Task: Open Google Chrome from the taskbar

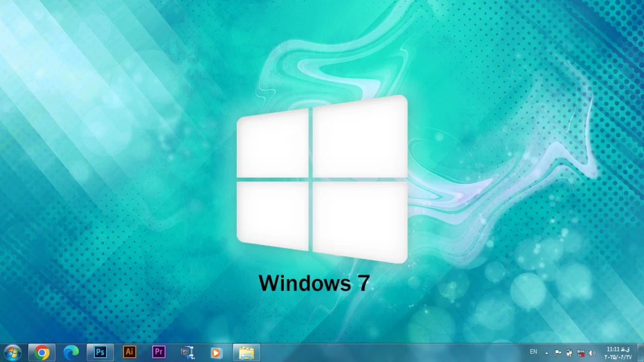Action: (x=42, y=352)
